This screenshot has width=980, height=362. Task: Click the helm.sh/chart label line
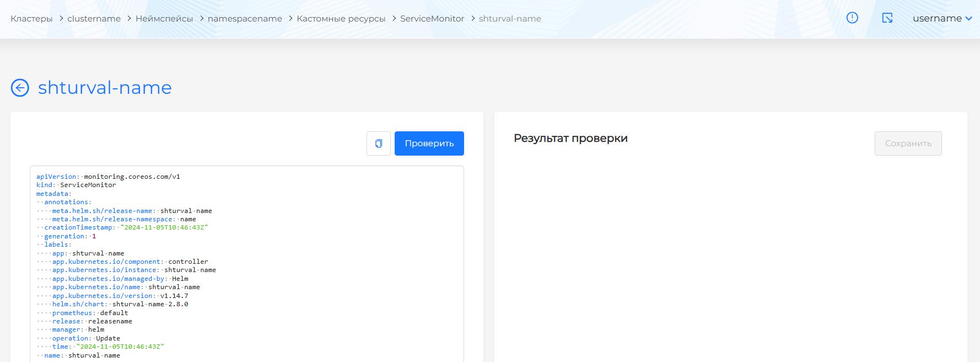[x=120, y=304]
